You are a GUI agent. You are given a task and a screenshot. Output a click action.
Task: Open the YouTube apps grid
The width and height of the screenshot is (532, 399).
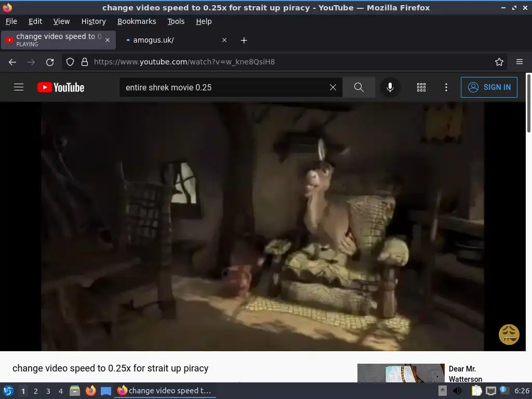pyautogui.click(x=421, y=87)
